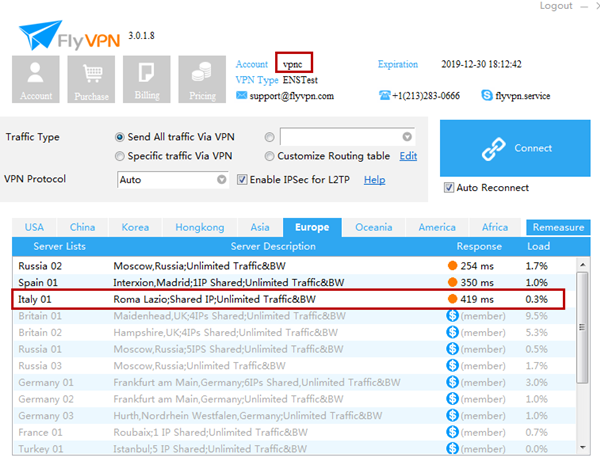Select the Spain 01 server row

tap(294, 282)
